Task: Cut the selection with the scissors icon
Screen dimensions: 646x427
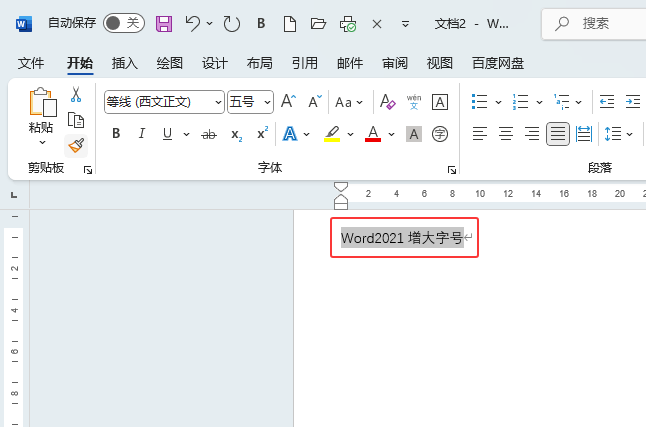Action: pos(76,94)
